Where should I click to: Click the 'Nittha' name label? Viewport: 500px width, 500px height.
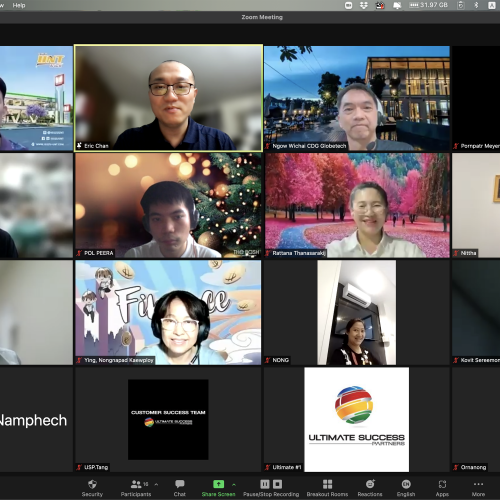pos(468,253)
